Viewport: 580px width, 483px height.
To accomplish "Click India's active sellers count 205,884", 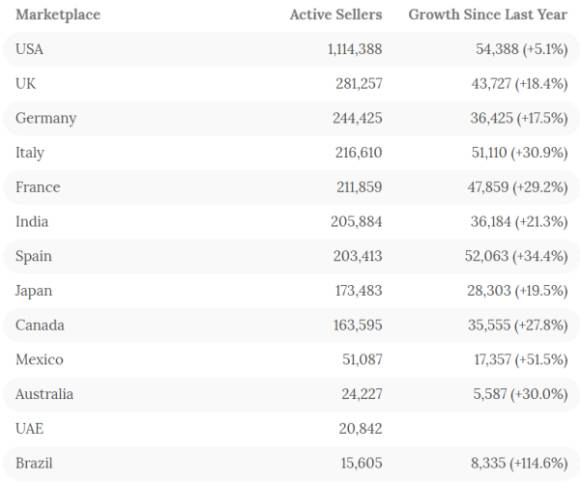I will (x=356, y=222).
